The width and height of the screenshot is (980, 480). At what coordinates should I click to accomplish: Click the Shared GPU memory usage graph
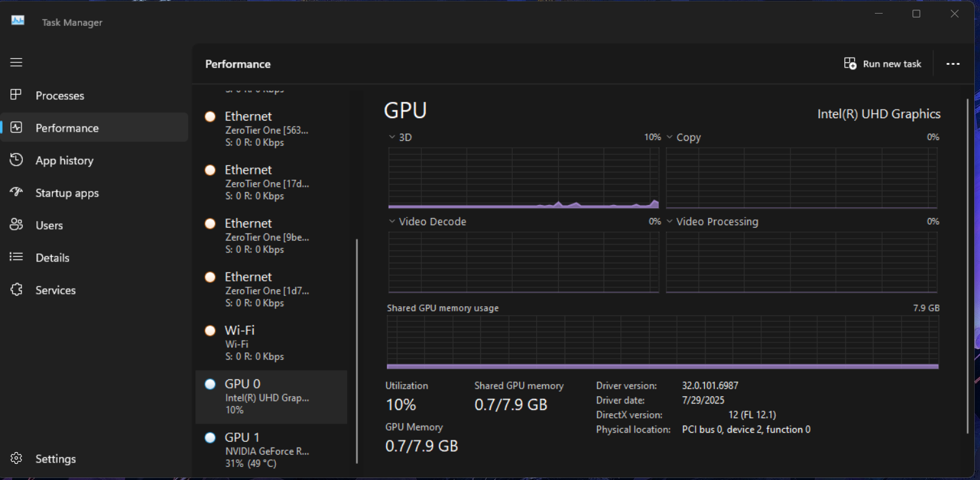(x=663, y=342)
